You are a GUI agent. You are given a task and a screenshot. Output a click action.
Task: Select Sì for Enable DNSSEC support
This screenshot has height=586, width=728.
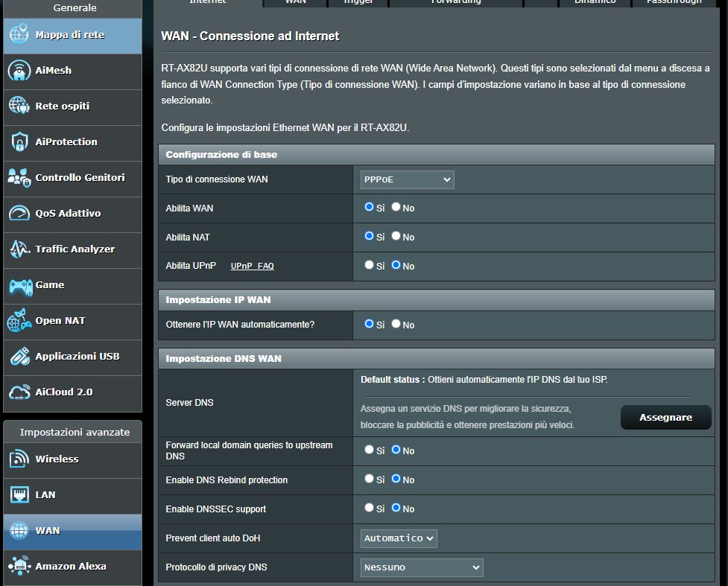369,508
